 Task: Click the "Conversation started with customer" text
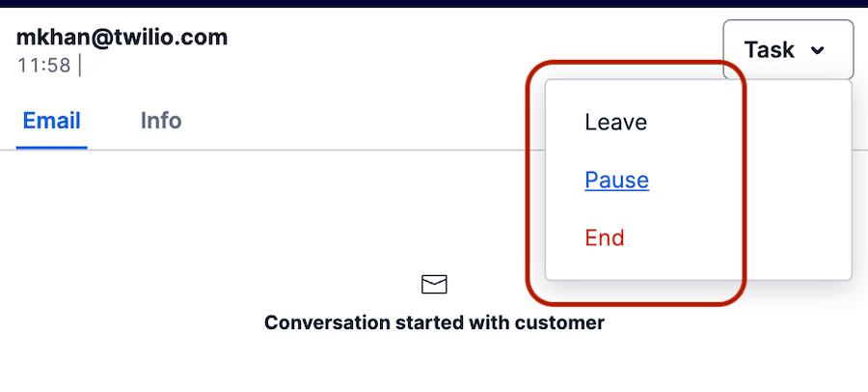click(434, 322)
